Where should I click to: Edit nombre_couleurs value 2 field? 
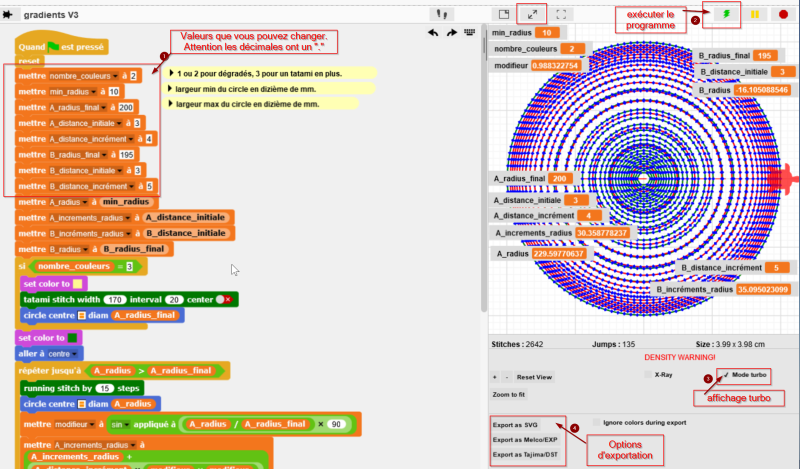[x=133, y=76]
